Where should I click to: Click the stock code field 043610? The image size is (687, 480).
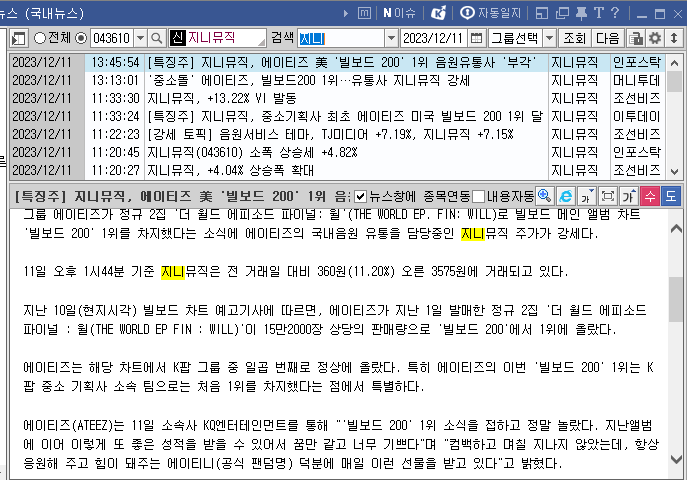112,39
